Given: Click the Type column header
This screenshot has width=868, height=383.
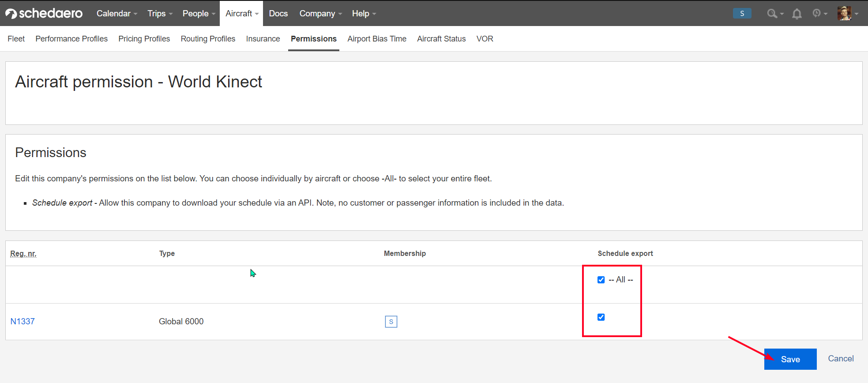Looking at the screenshot, I should (x=167, y=254).
